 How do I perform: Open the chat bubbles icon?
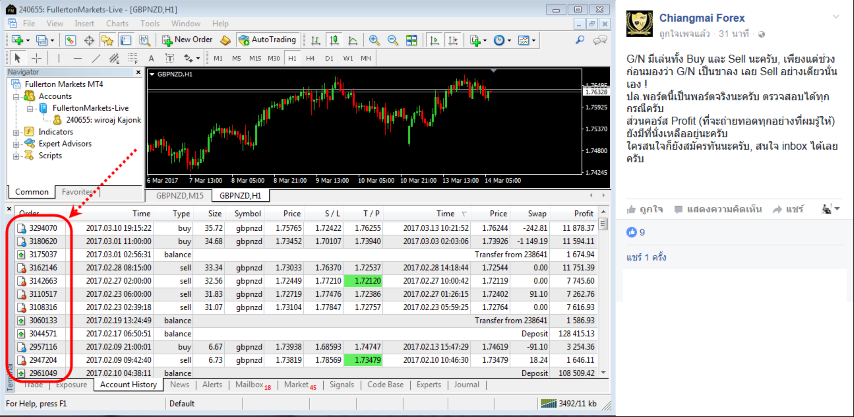[600, 40]
